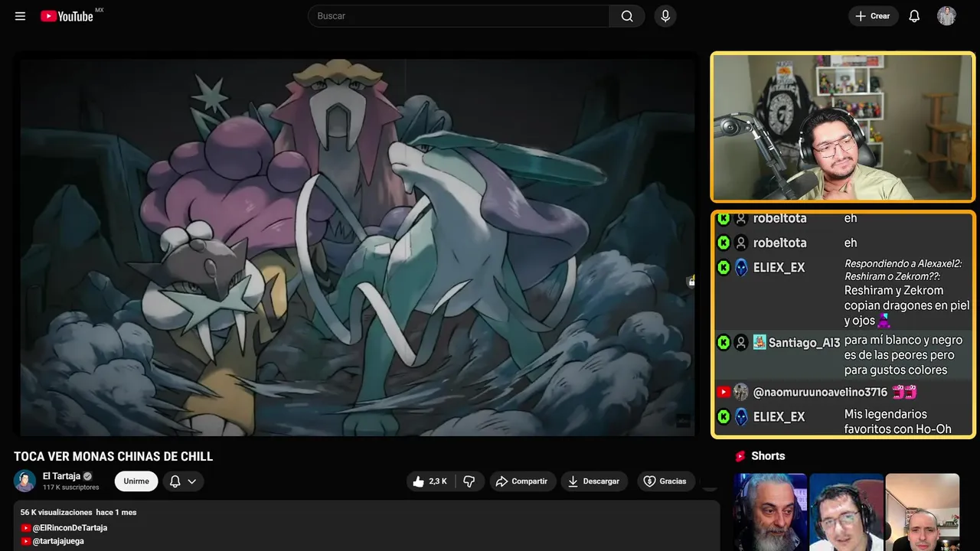This screenshot has height=551, width=980.
Task: Expand channel notification preferences dropdown
Action: tap(183, 481)
